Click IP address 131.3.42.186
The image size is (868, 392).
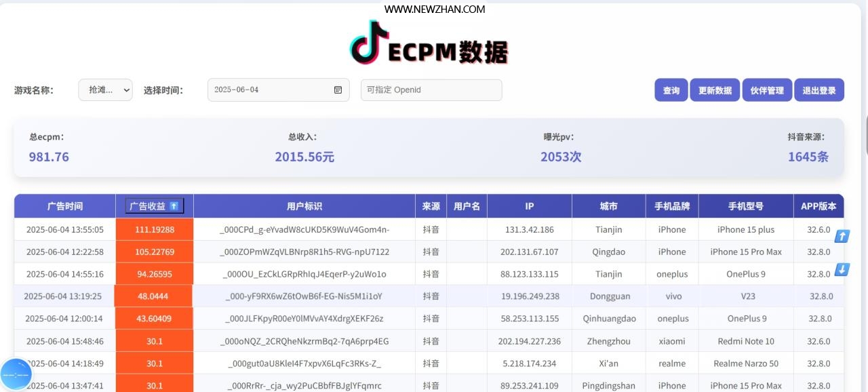[530, 230]
